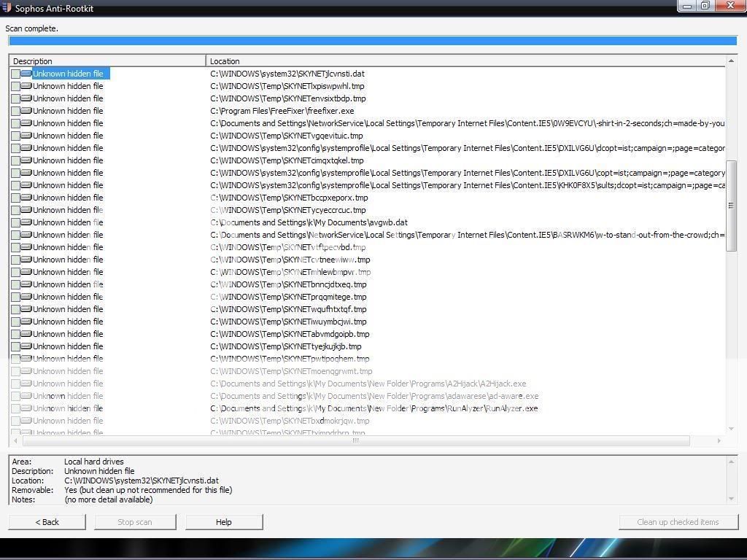The image size is (747, 560).
Task: Tick the checkbox for freefixer.exe
Action: click(x=15, y=111)
